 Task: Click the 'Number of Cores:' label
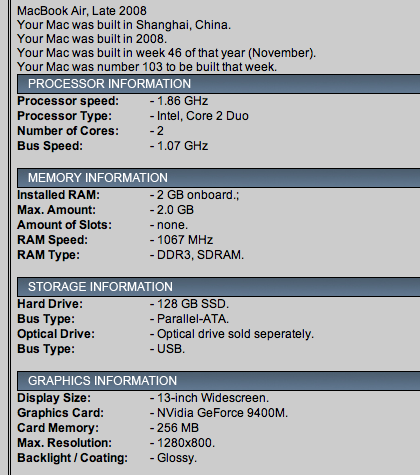(68, 131)
